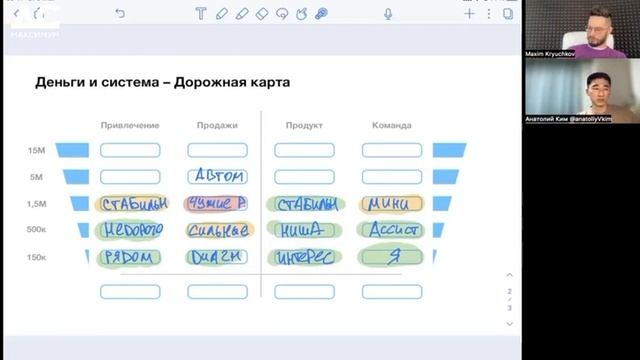Click the СТАБИЛЬН box under Привлечение
The image size is (640, 360).
tap(131, 204)
